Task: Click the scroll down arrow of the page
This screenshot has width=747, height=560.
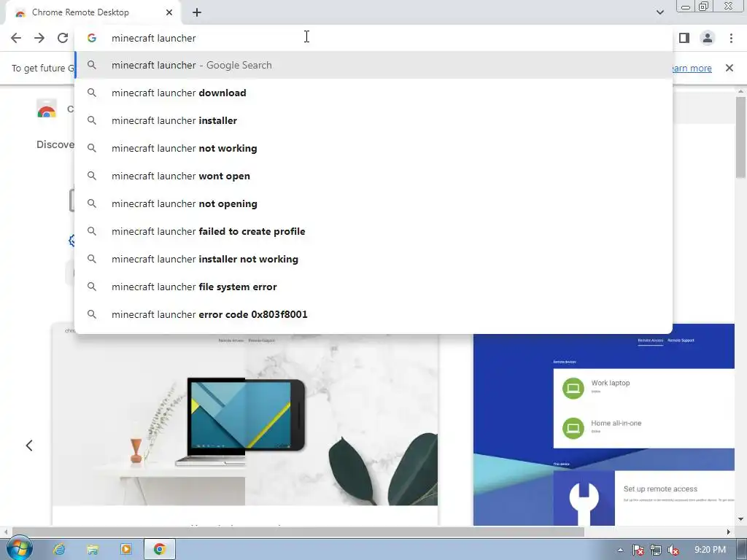Action: point(741,519)
